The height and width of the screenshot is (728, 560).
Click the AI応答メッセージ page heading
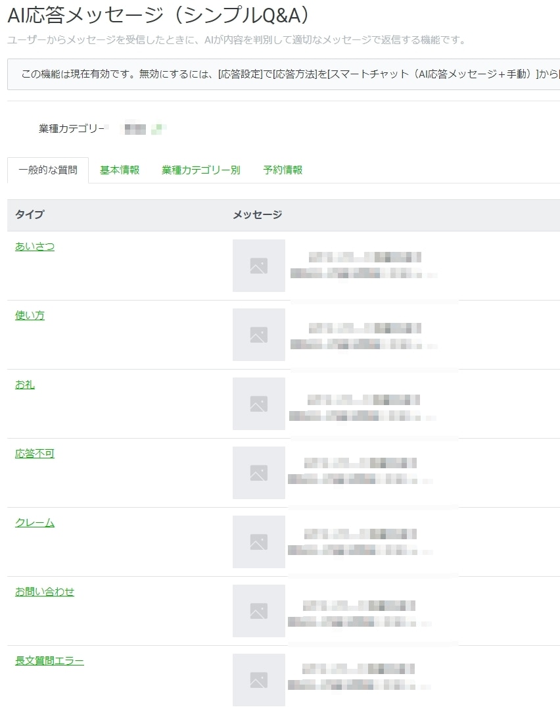158,15
